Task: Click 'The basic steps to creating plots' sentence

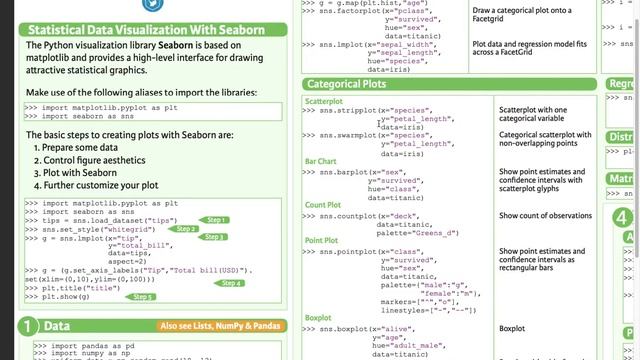Action: point(130,135)
